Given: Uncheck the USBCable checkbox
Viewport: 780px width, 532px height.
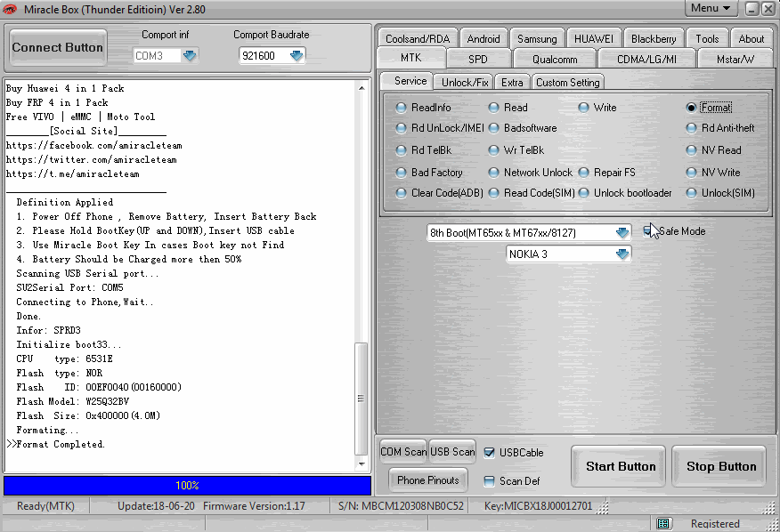Looking at the screenshot, I should 489,453.
